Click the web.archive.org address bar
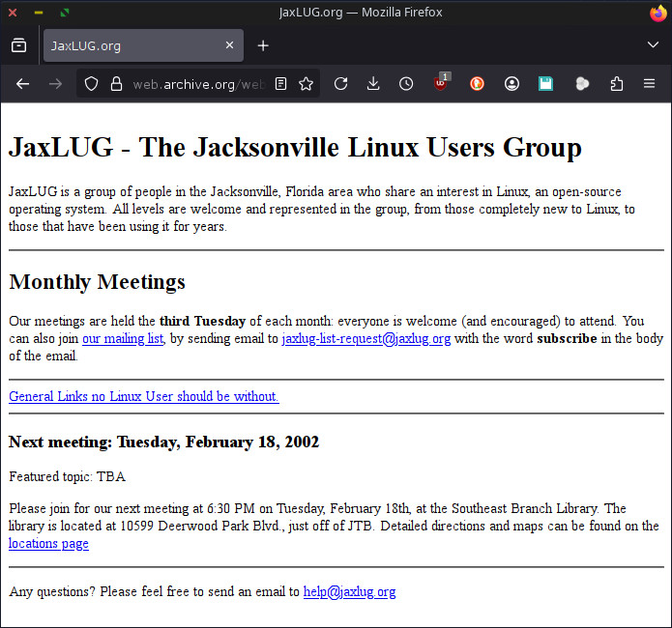This screenshot has width=672, height=628. pos(198,84)
